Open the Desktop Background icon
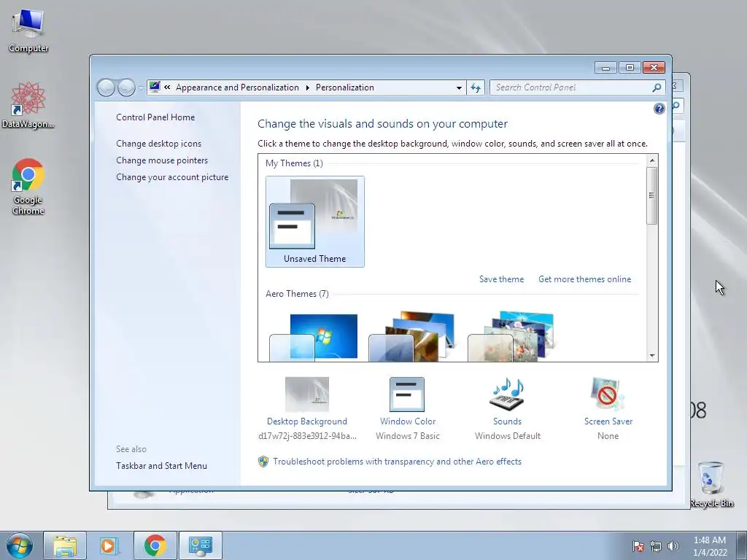This screenshot has width=747, height=560. pyautogui.click(x=307, y=394)
